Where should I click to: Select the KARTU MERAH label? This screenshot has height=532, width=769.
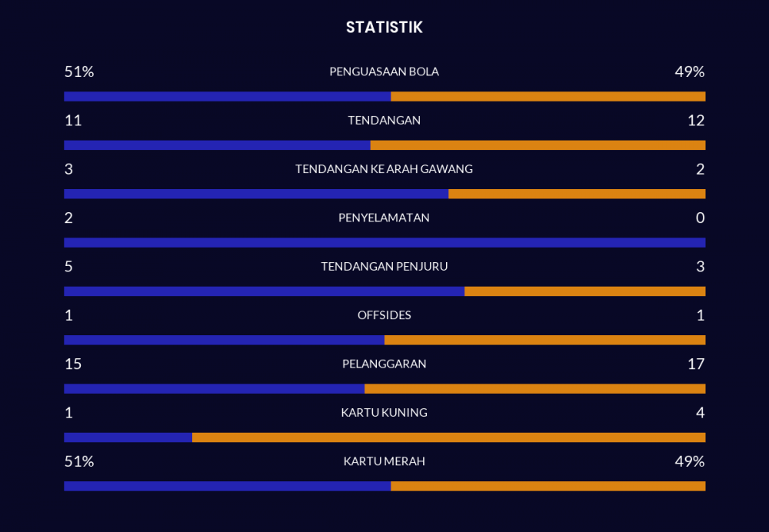tap(384, 461)
